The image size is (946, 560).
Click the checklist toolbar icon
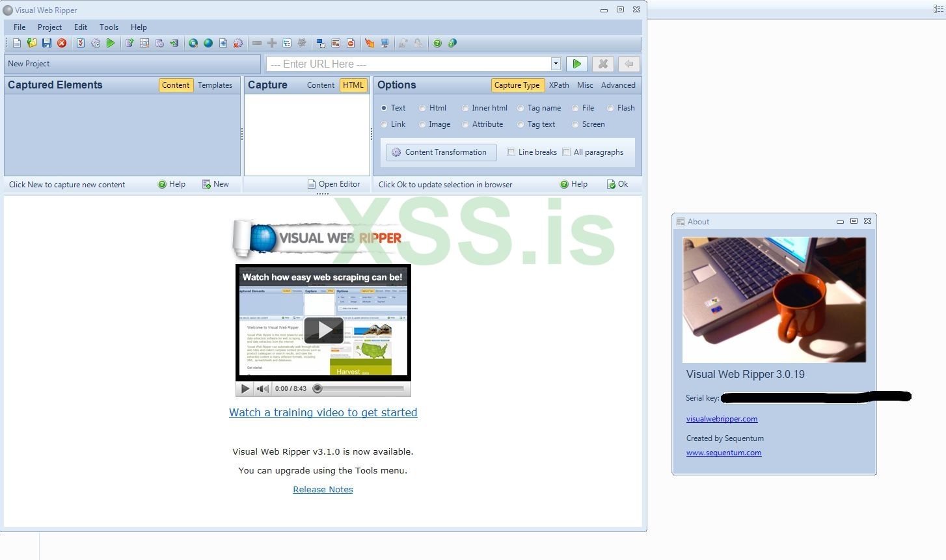pyautogui.click(x=81, y=43)
